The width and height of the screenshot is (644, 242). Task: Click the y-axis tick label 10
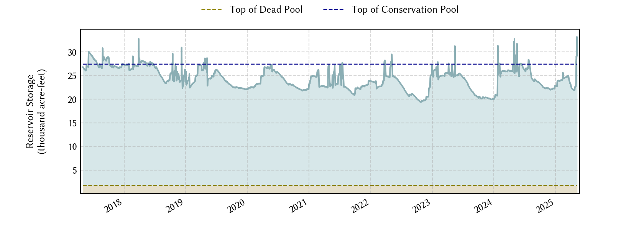tap(72, 147)
